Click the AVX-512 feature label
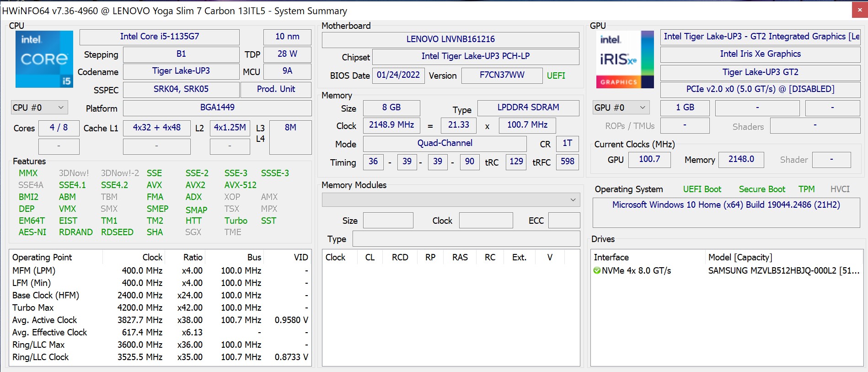 tap(241, 185)
